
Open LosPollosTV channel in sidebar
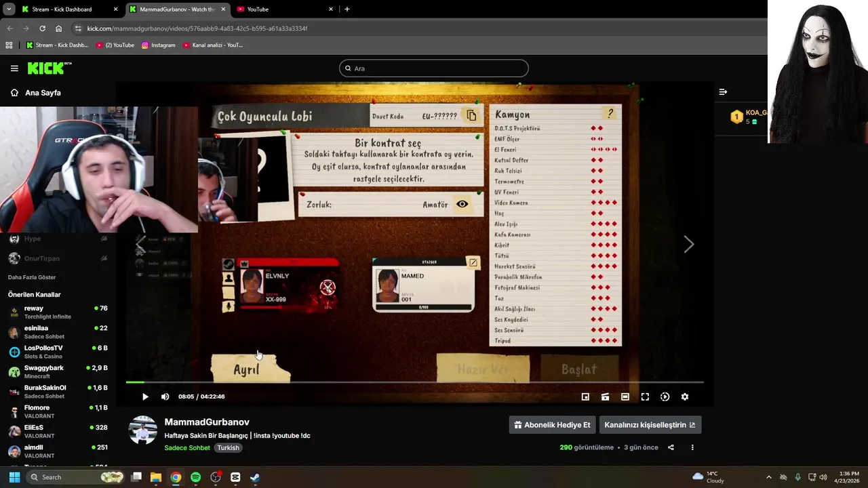(x=58, y=352)
